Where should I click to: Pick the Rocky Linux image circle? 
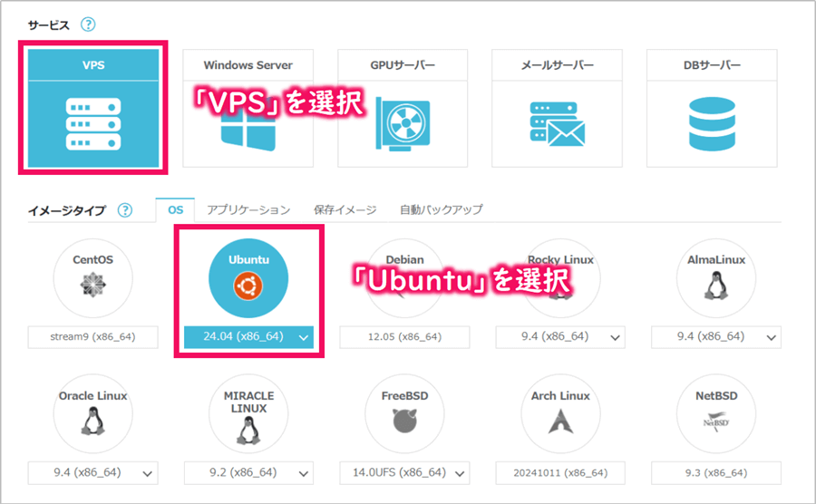pos(560,278)
